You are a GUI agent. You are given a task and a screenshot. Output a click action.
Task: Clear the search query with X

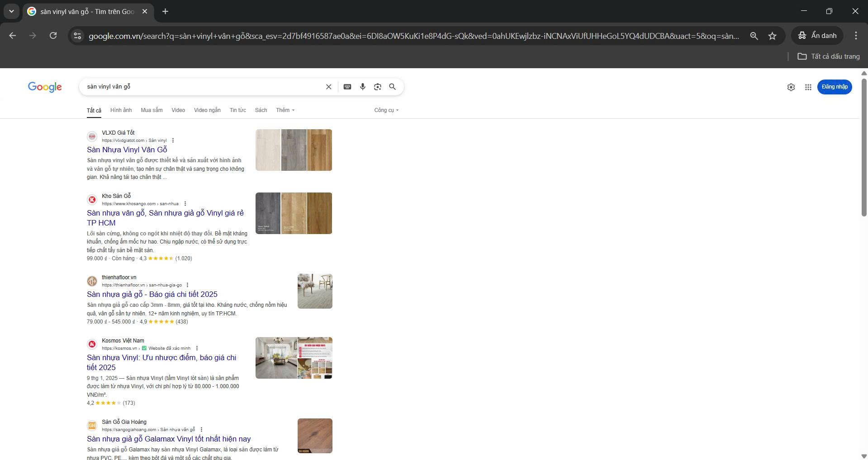(x=329, y=87)
